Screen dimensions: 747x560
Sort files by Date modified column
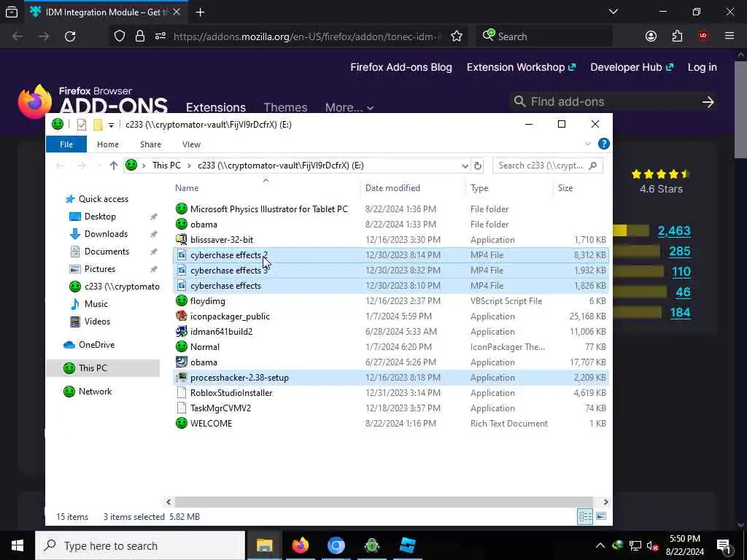(x=392, y=188)
